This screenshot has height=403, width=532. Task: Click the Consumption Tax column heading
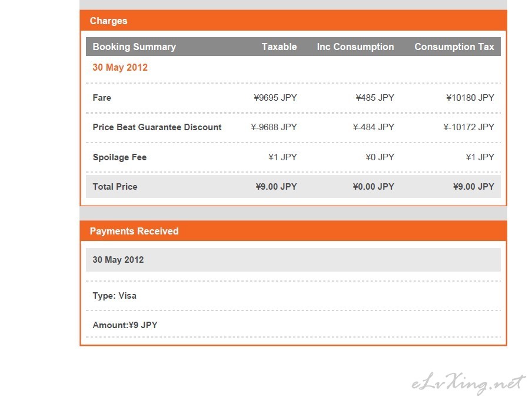454,47
